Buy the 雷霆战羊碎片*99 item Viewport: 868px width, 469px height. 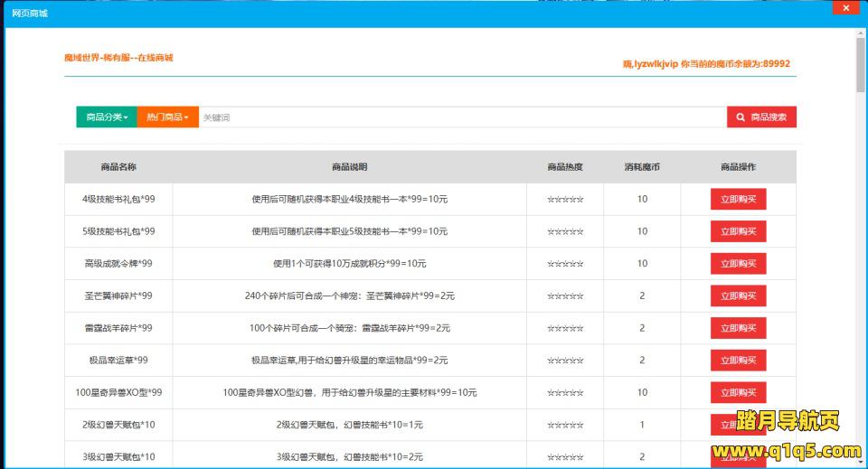click(738, 328)
